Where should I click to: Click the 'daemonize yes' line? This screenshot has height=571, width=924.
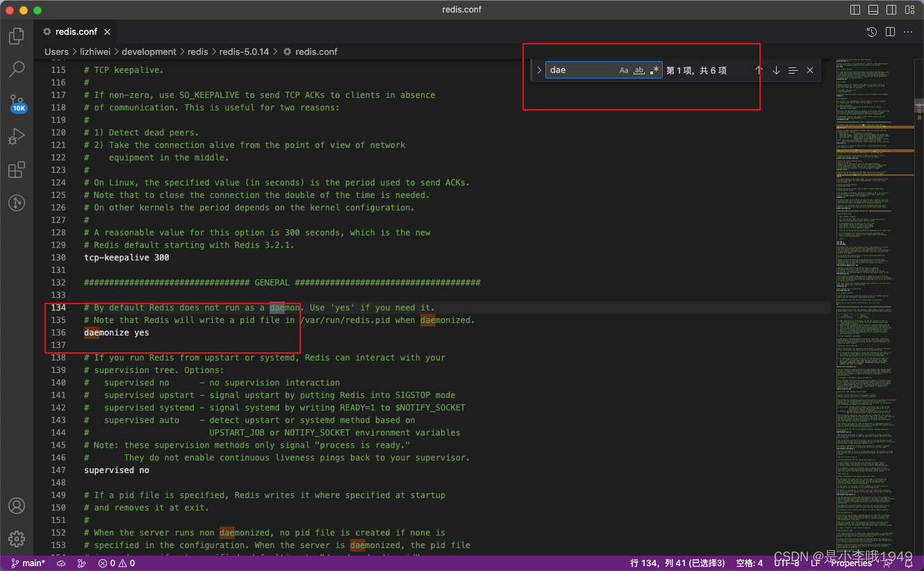coord(117,333)
